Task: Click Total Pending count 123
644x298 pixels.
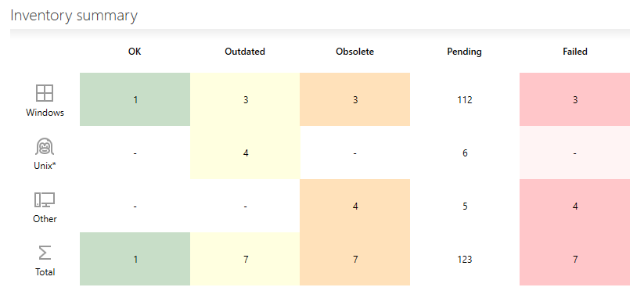Action: point(465,260)
